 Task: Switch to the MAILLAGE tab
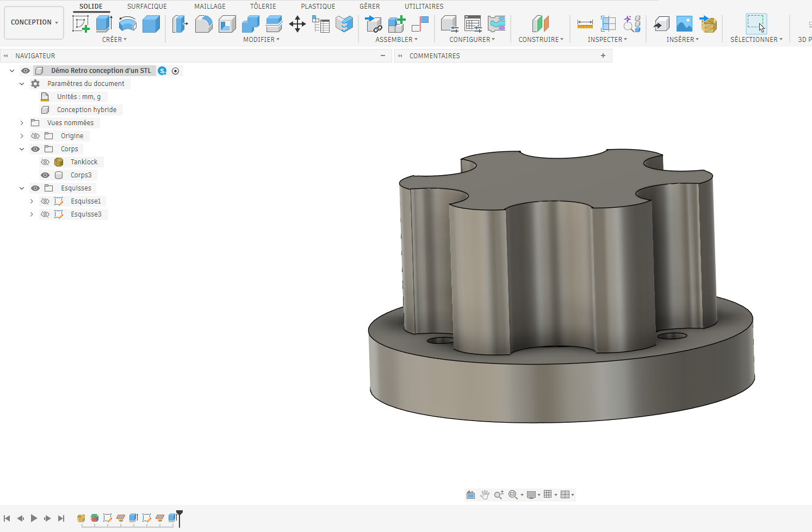pyautogui.click(x=210, y=7)
